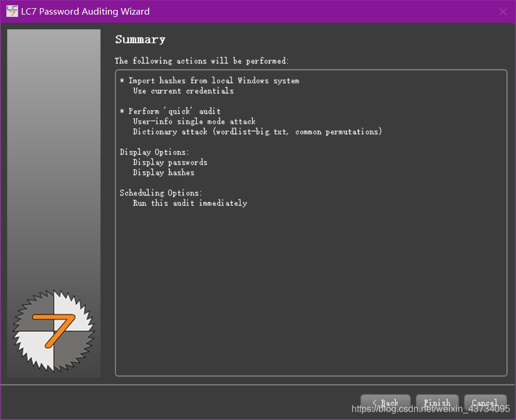Click the empty area of the summary box

tap(311, 290)
